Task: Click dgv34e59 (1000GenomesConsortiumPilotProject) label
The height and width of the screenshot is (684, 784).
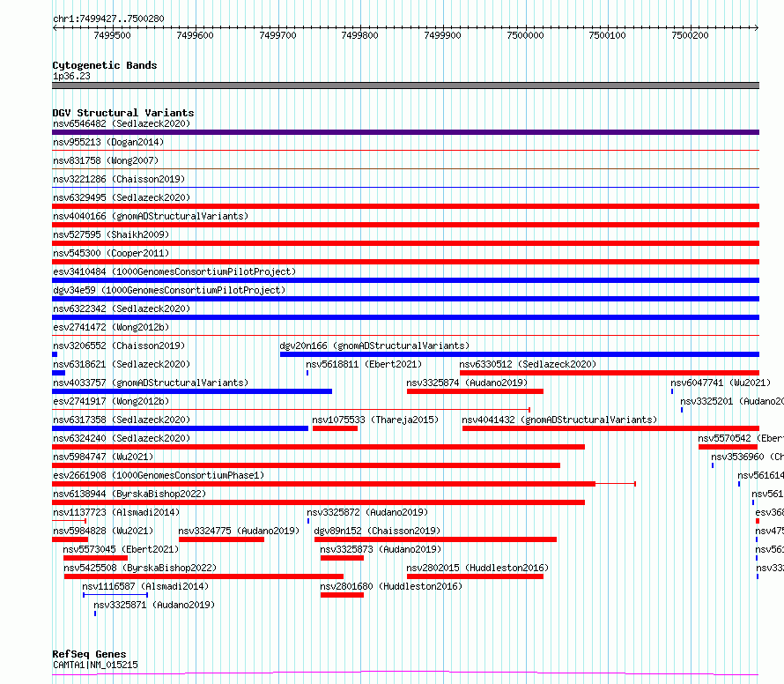Action: tap(169, 290)
